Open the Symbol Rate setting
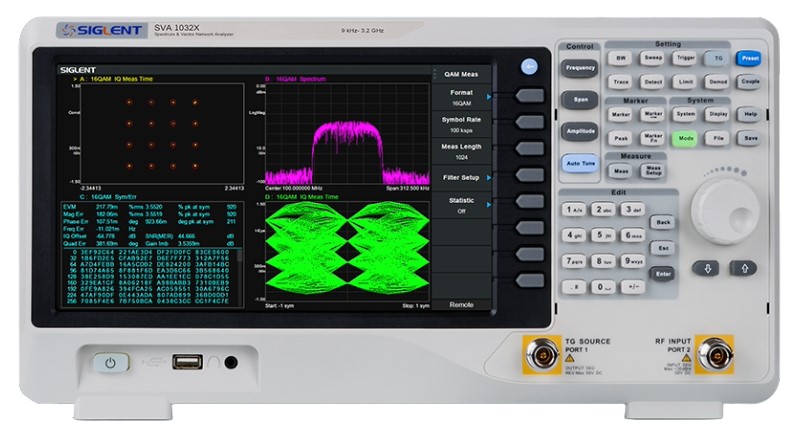800x435 pixels. [461, 125]
